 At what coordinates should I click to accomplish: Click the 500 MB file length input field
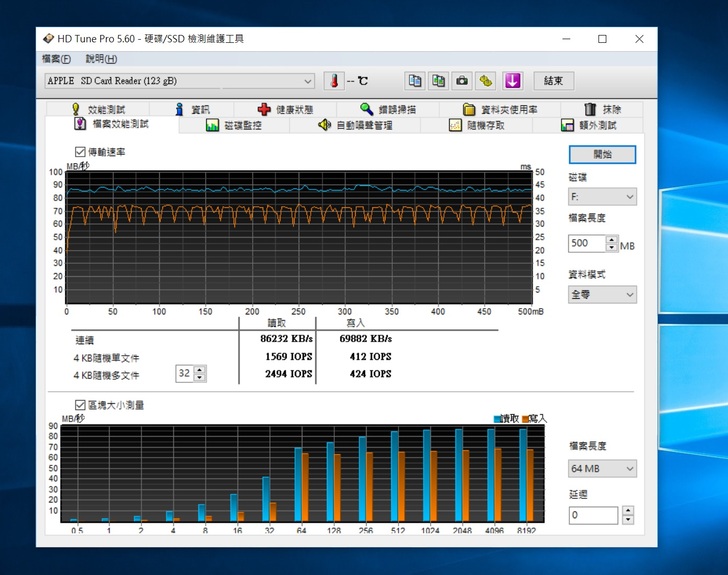[586, 244]
